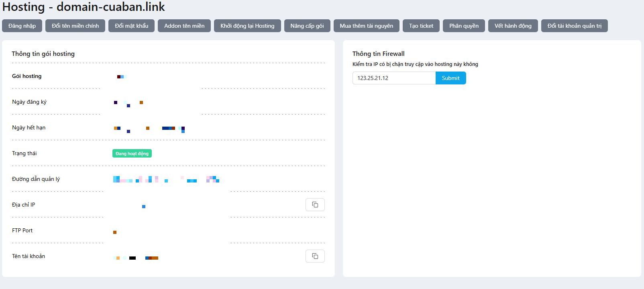644x289 pixels.
Task: Open the management path link
Action: tap(166, 179)
